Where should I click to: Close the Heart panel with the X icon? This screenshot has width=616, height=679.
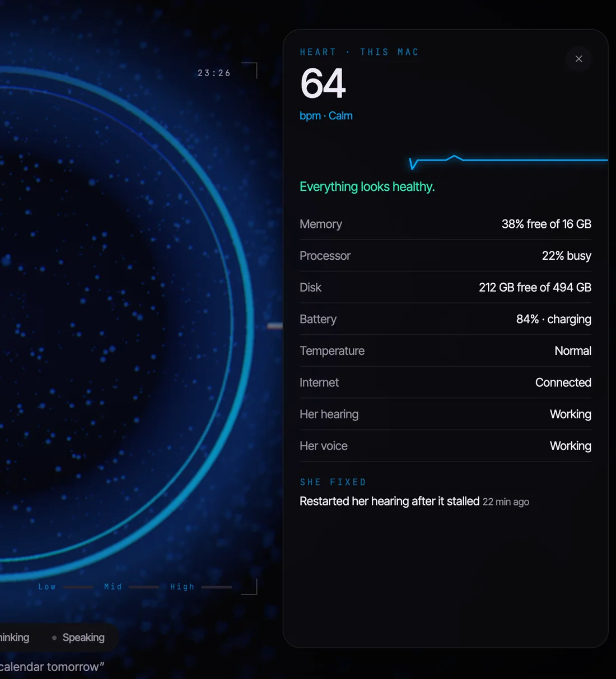click(x=578, y=59)
